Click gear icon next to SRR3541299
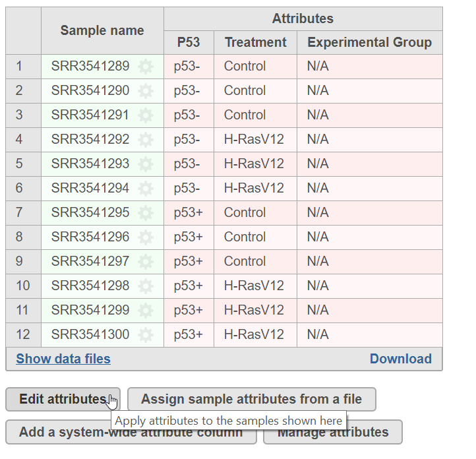The width and height of the screenshot is (476, 459). 146,311
